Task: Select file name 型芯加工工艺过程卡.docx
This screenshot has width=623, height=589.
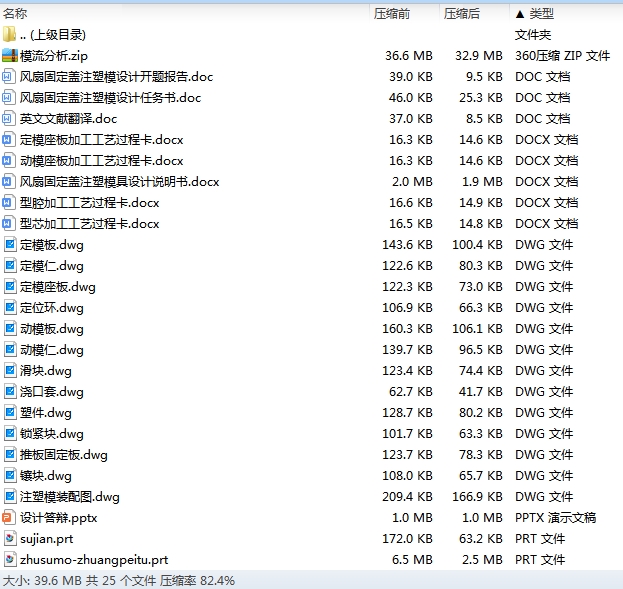Action: (90, 223)
